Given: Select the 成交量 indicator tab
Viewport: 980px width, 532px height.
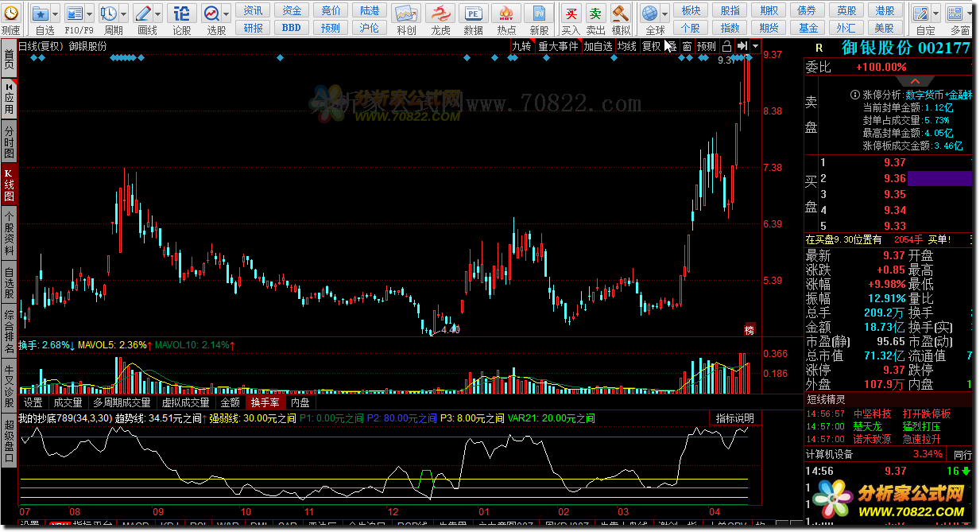Looking at the screenshot, I should [68, 402].
